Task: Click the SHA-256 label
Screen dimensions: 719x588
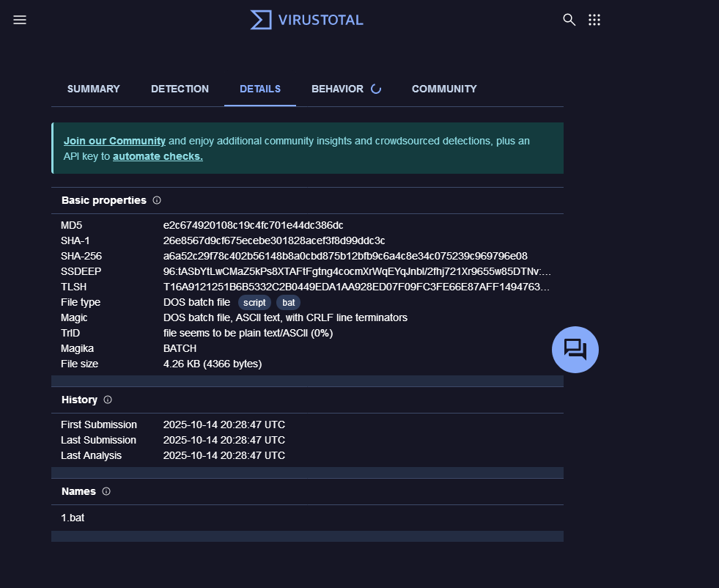Action: click(x=81, y=257)
